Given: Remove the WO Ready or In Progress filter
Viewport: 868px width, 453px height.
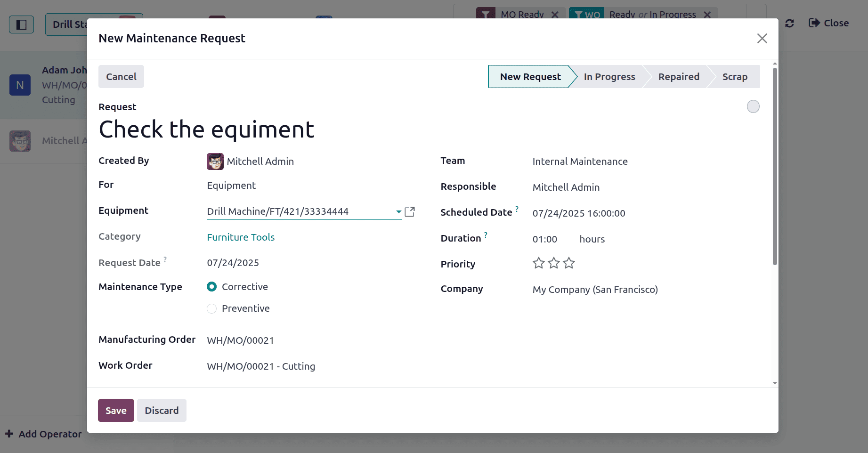Looking at the screenshot, I should pos(707,15).
